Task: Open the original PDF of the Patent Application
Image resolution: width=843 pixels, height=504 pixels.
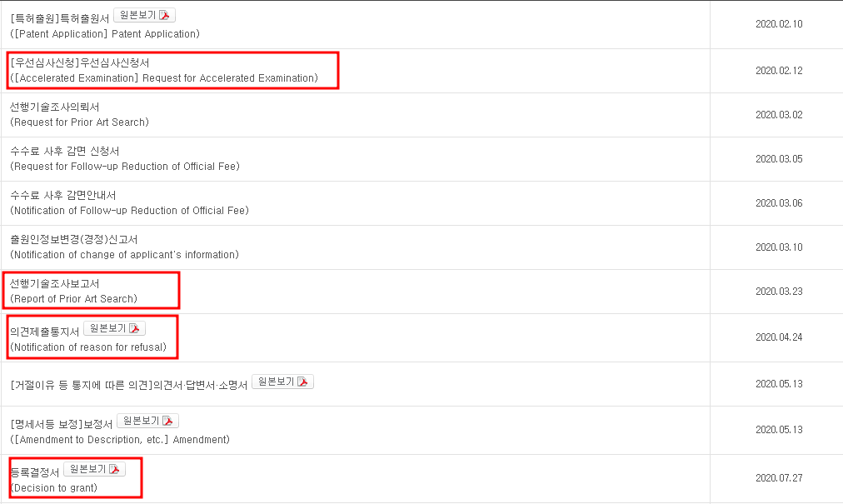Action: point(144,15)
